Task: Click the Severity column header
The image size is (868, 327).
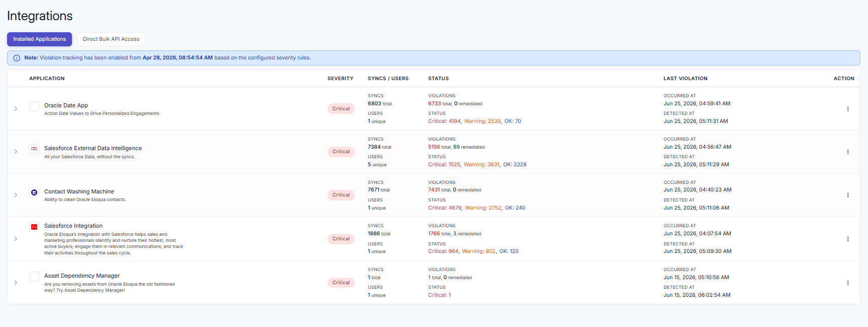Action: [x=340, y=79]
